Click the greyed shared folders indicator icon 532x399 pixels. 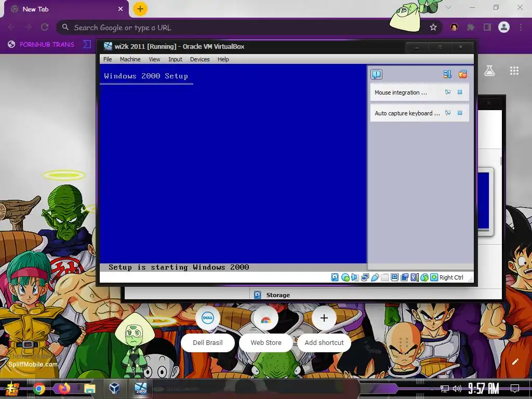[x=384, y=277]
